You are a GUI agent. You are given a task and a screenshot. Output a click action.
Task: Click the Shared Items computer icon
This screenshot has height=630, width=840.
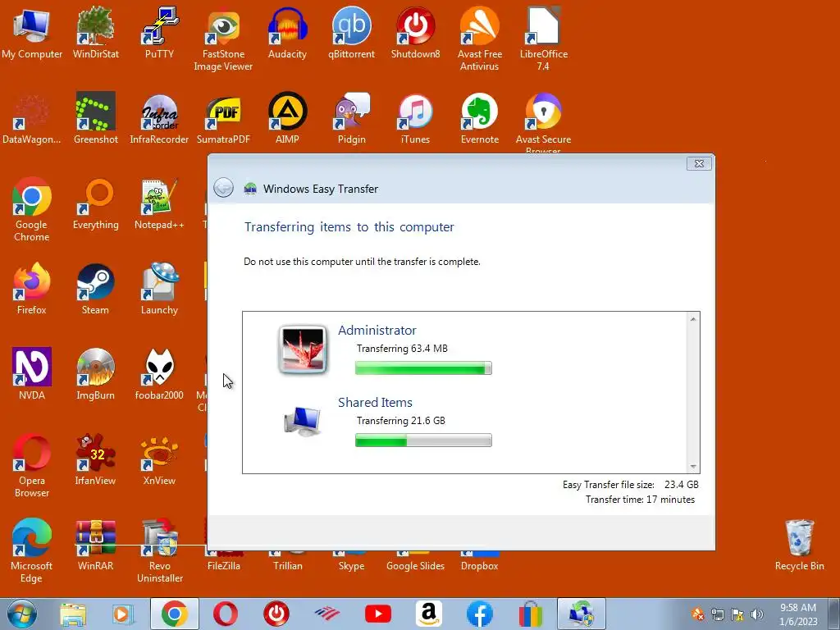(302, 422)
